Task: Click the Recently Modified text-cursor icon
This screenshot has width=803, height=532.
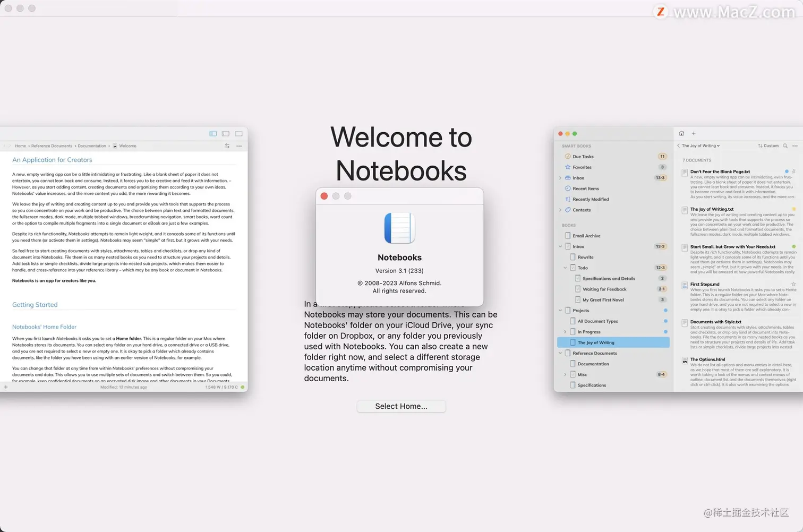Action: [568, 199]
